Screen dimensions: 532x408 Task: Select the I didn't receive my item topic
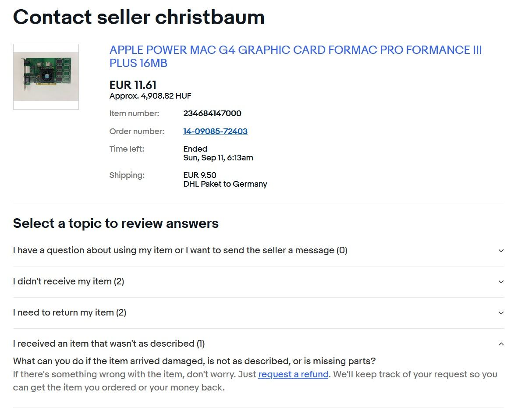[68, 281]
